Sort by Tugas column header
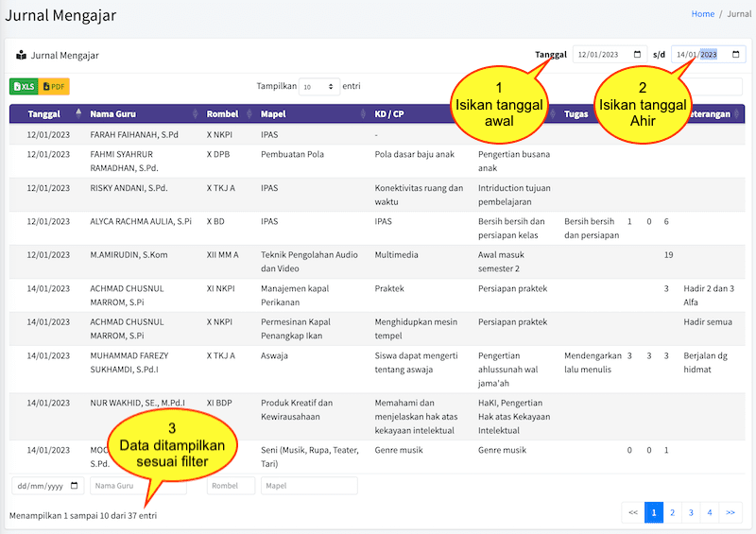The image size is (756, 534). [x=576, y=113]
